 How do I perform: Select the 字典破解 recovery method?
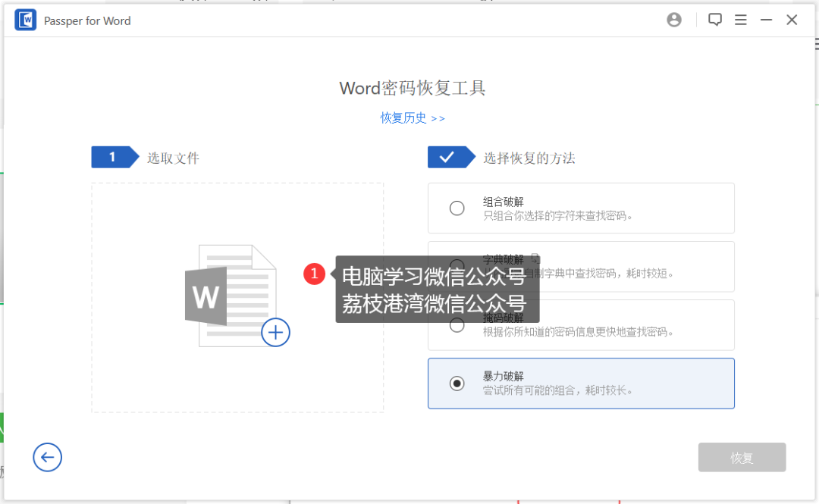click(457, 266)
